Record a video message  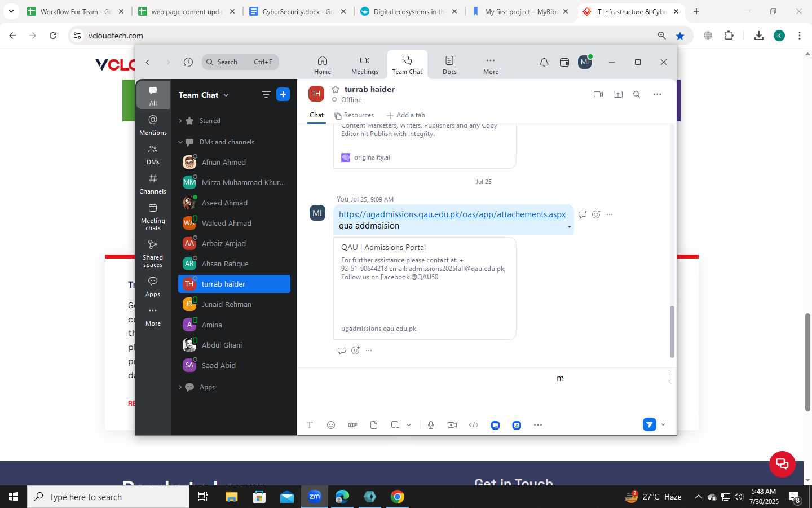pos(452,425)
